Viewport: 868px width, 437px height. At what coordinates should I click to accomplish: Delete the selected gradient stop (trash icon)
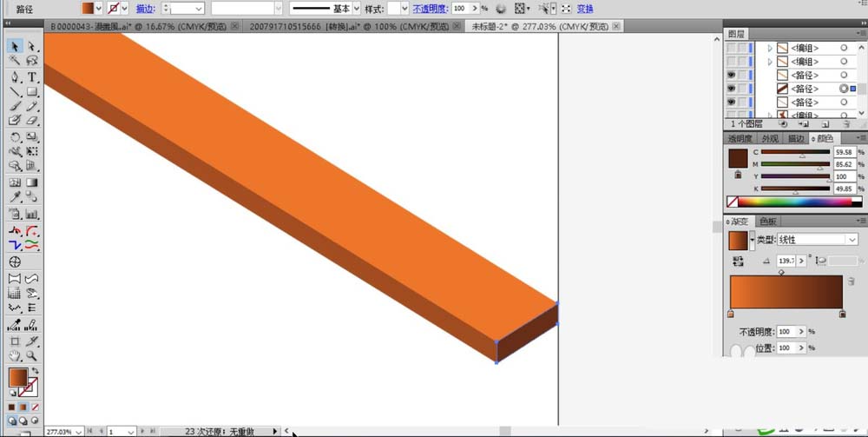(852, 282)
